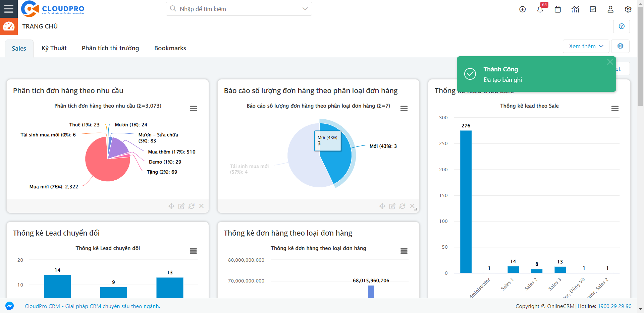
Task: Click move icon on Phân tích đơn hàng widget
Action: [x=171, y=206]
